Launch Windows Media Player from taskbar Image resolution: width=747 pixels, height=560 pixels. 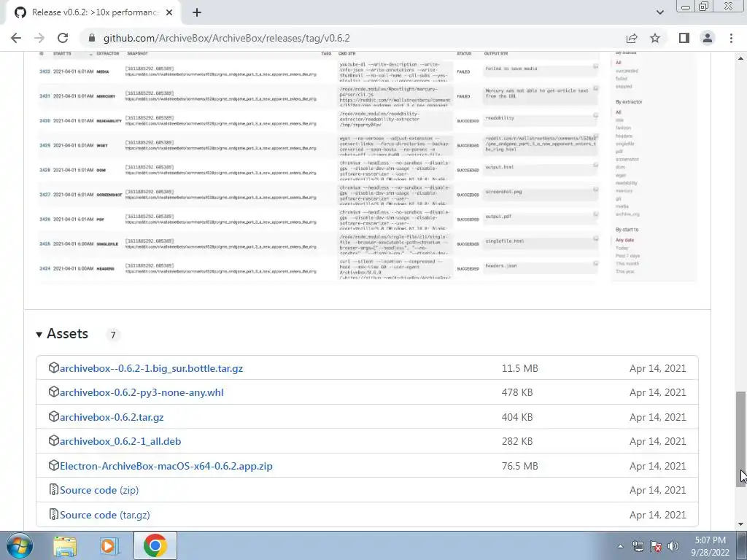pos(109,545)
